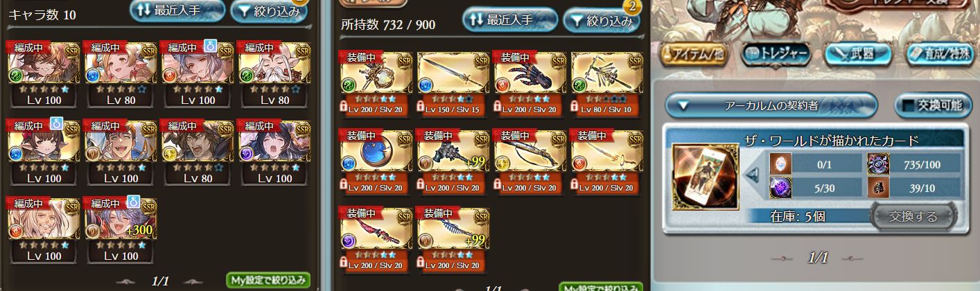Click My設定で絞り込み under the character list
This screenshot has width=980, height=291.
(x=267, y=281)
